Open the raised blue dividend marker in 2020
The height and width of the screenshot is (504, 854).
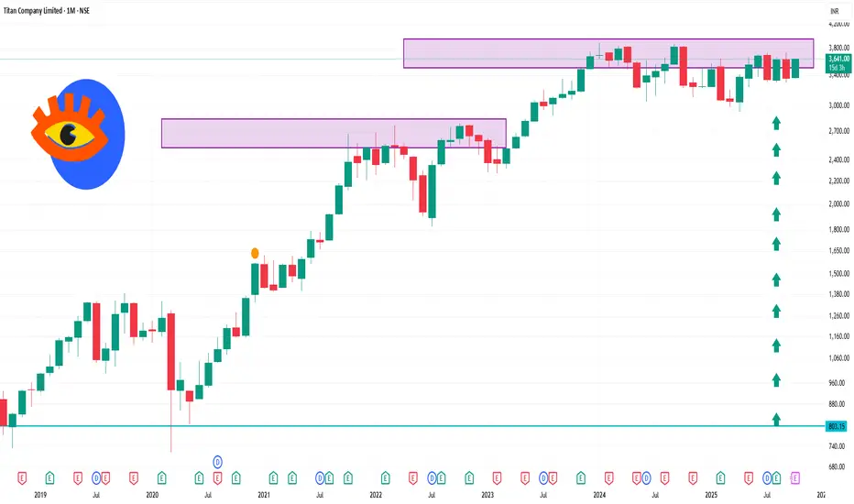pyautogui.click(x=218, y=461)
